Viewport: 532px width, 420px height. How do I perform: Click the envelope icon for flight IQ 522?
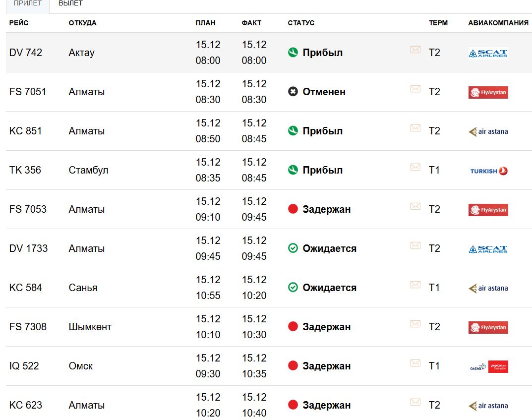pos(415,363)
